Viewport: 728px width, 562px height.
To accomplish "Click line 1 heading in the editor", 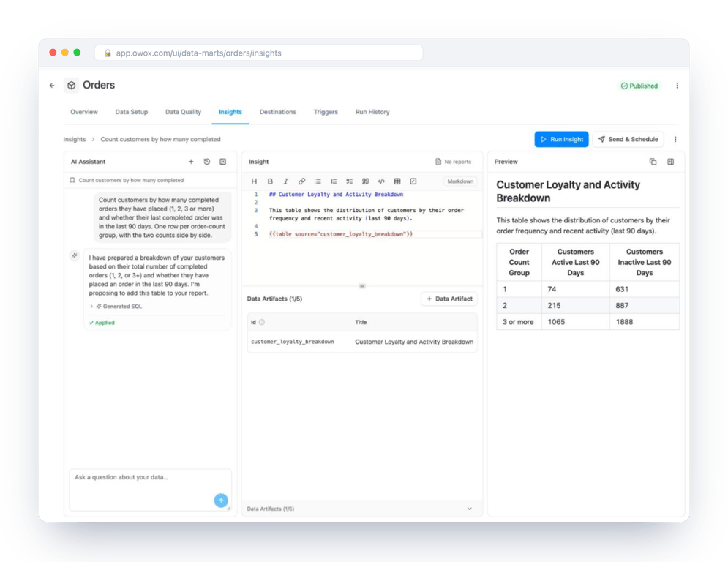I will [336, 195].
